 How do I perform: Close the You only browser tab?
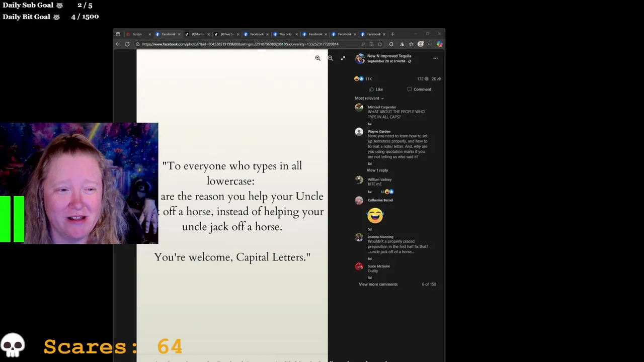point(296,34)
